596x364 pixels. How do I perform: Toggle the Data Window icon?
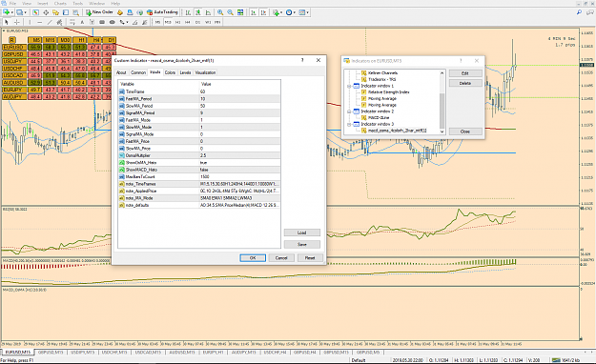pyautogui.click(x=46, y=12)
